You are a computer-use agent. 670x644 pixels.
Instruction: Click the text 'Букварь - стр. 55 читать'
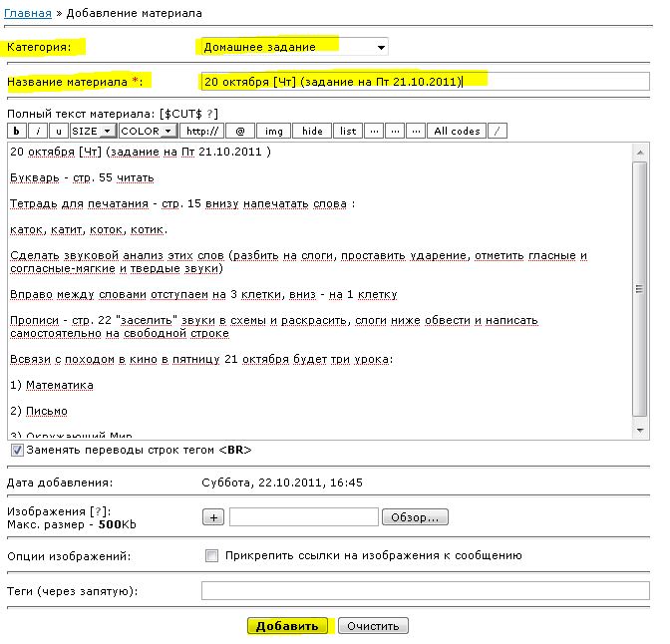click(x=82, y=177)
